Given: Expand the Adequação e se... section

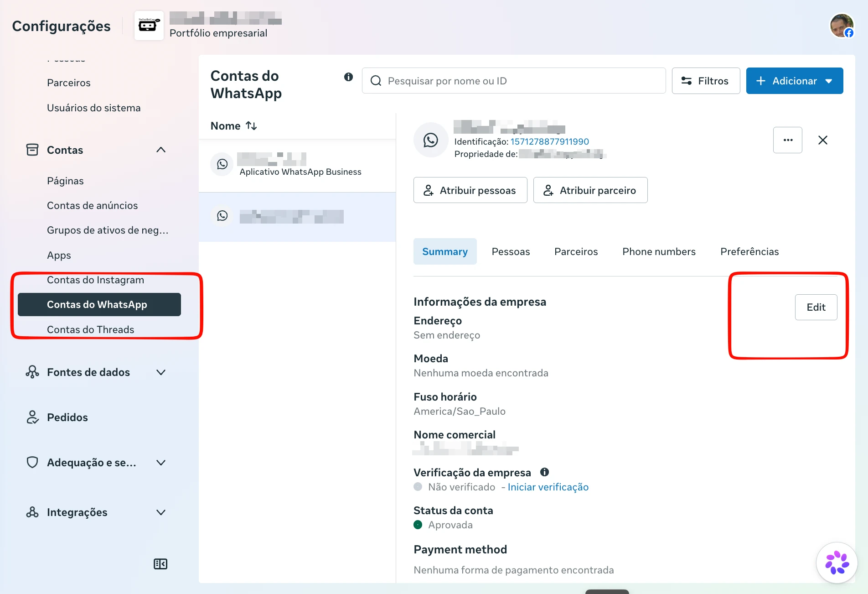Looking at the screenshot, I should coord(161,463).
